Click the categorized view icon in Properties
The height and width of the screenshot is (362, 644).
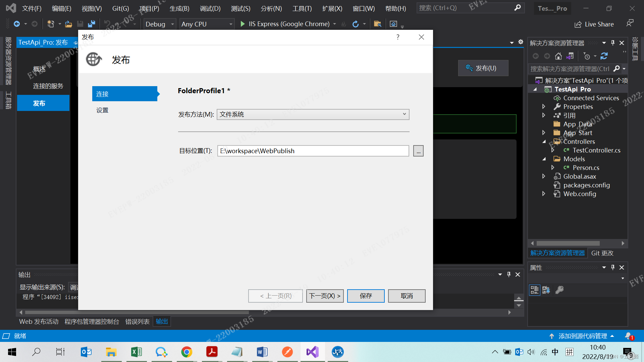click(534, 290)
